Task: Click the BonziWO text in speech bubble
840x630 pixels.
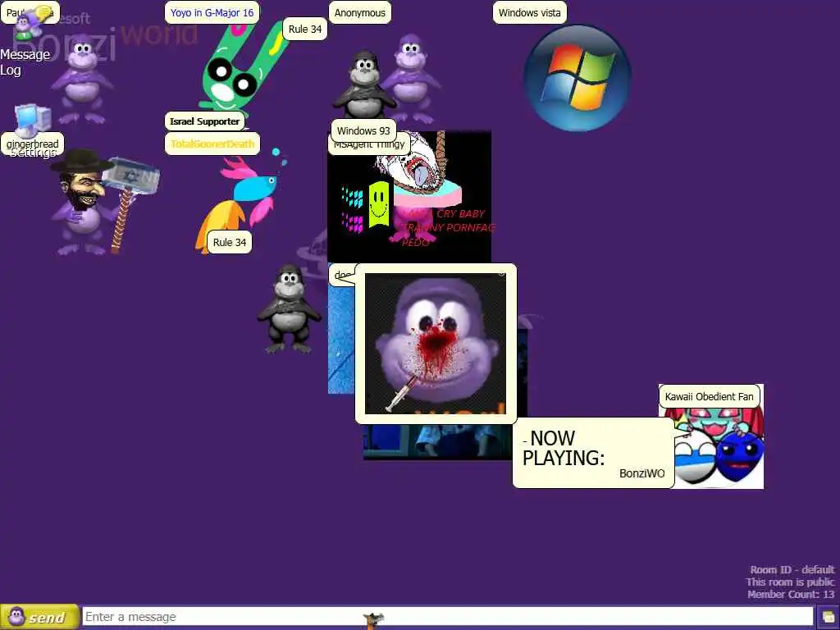Action: [641, 473]
